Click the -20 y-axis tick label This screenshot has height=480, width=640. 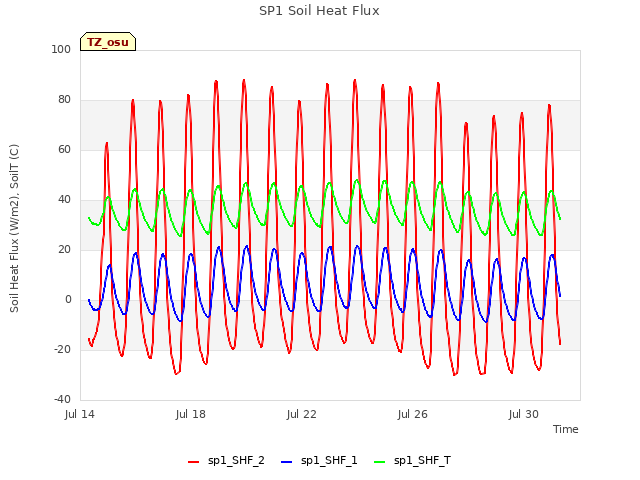[62, 349]
